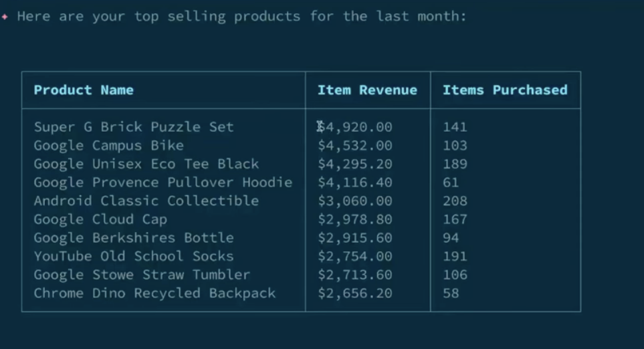This screenshot has height=349, width=644.
Task: Click Chrome Dino Recycled Backpack product name
Action: 154,293
